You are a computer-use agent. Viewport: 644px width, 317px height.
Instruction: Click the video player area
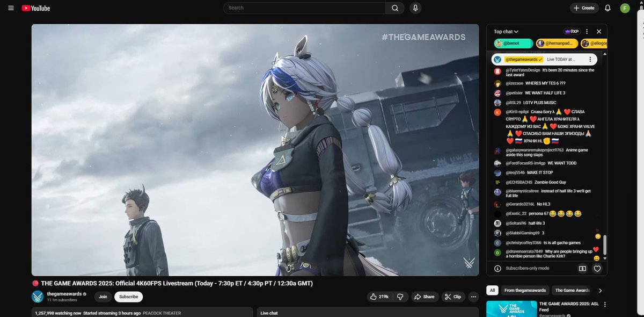[x=255, y=150]
